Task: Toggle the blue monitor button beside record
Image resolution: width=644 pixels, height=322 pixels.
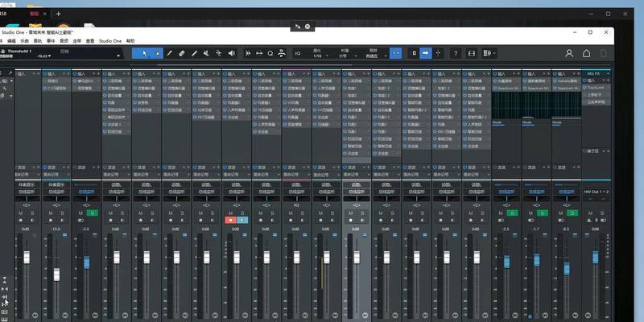Action: (242, 220)
